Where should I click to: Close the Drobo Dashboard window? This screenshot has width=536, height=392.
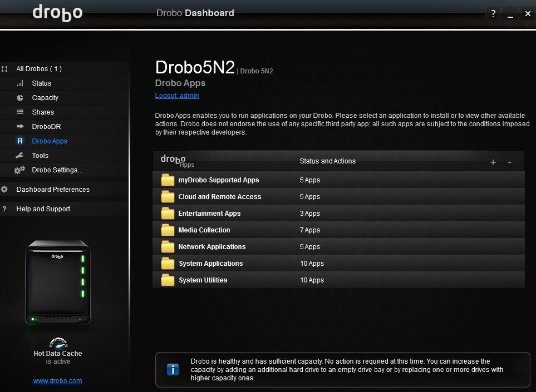click(528, 14)
